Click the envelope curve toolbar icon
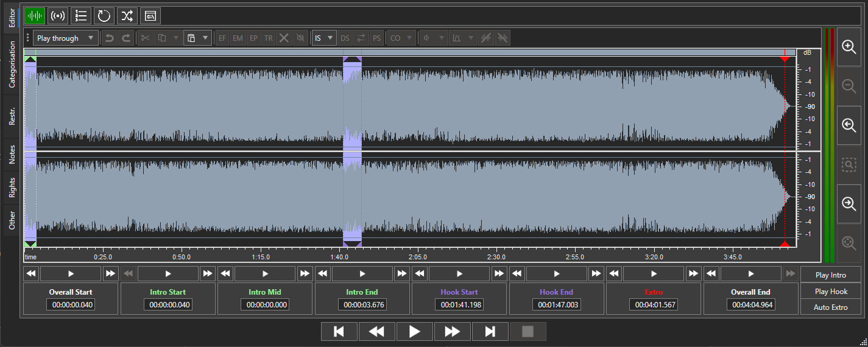This screenshot has height=347, width=868. (456, 38)
